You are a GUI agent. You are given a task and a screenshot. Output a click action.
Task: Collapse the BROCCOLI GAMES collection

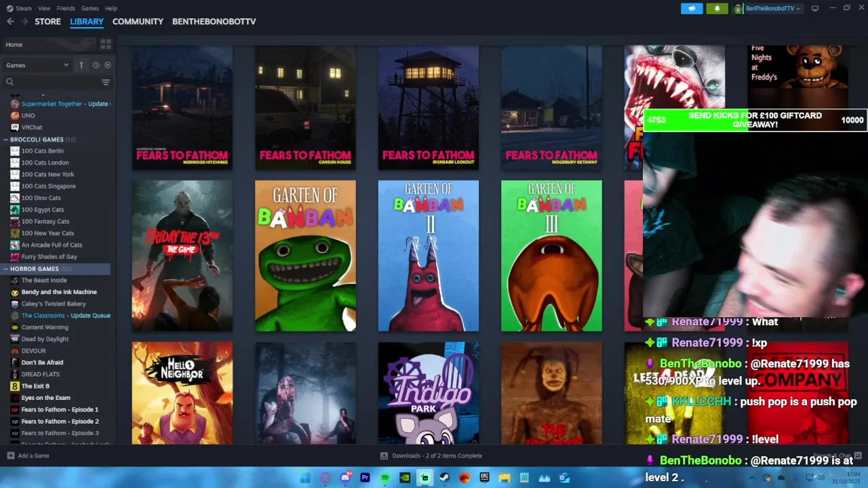point(5,140)
